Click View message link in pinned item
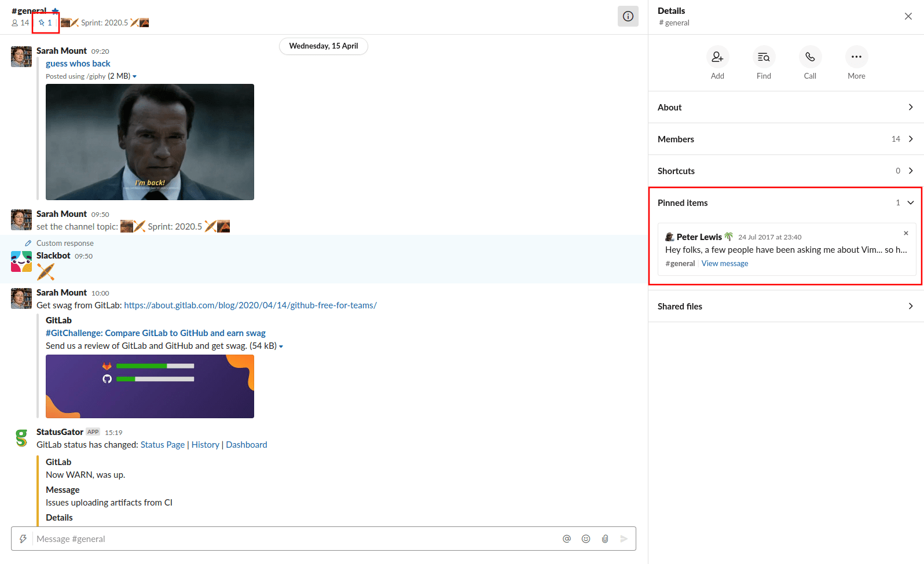Image resolution: width=924 pixels, height=564 pixels. [x=724, y=263]
